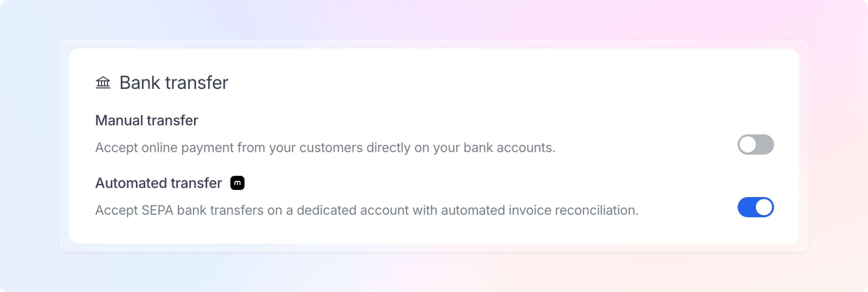
Task: Click the blue track of the Automated switch
Action: click(746, 207)
